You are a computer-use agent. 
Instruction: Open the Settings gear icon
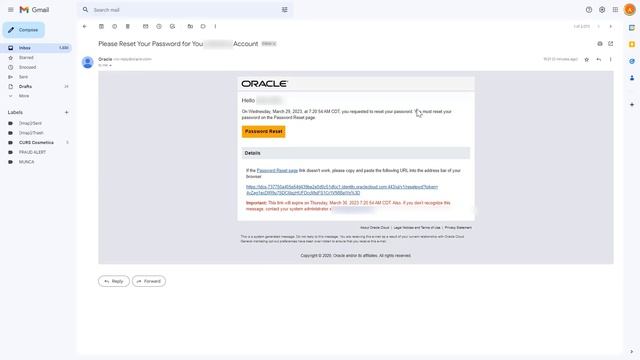(x=602, y=10)
